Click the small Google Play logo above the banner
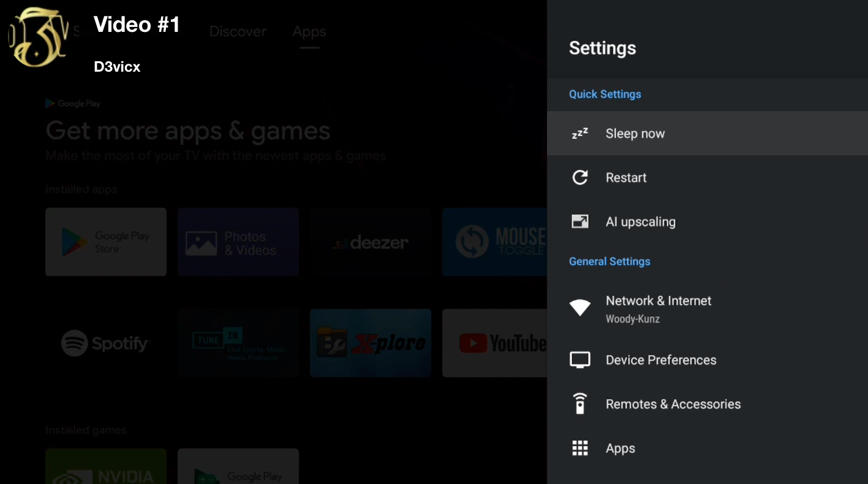Screen dimensions: 868x484 click(x=73, y=104)
